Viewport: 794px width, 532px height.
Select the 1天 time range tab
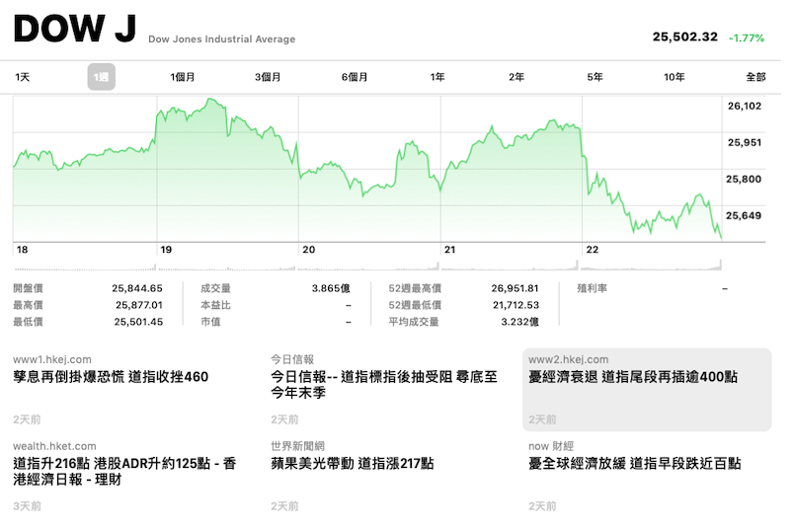23,77
